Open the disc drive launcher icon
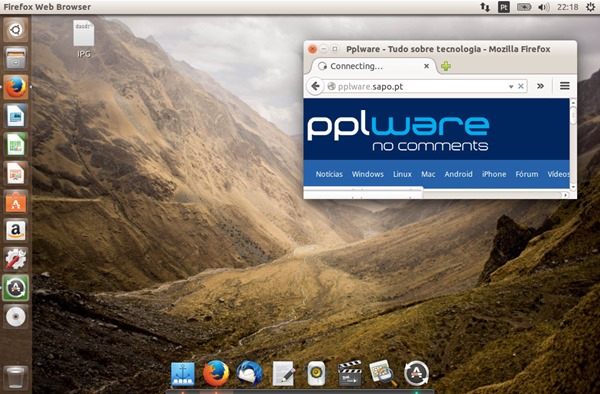Viewport: 600px width, 394px height. point(16,317)
